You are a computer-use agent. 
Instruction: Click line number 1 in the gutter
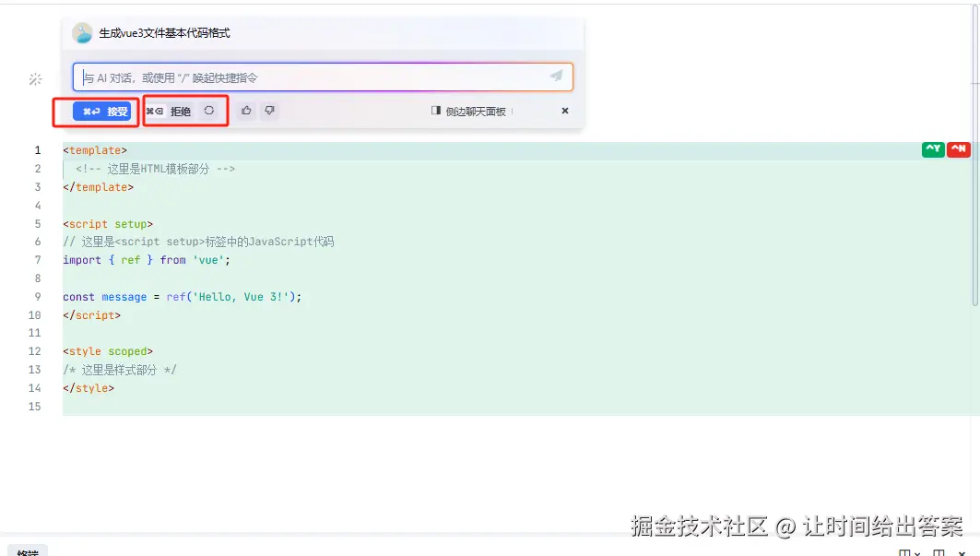[x=38, y=150]
